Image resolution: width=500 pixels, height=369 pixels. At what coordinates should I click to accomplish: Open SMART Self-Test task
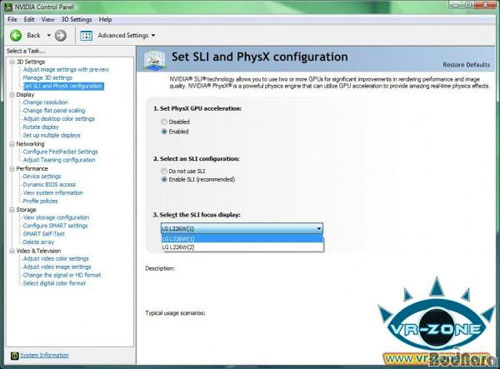click(44, 234)
